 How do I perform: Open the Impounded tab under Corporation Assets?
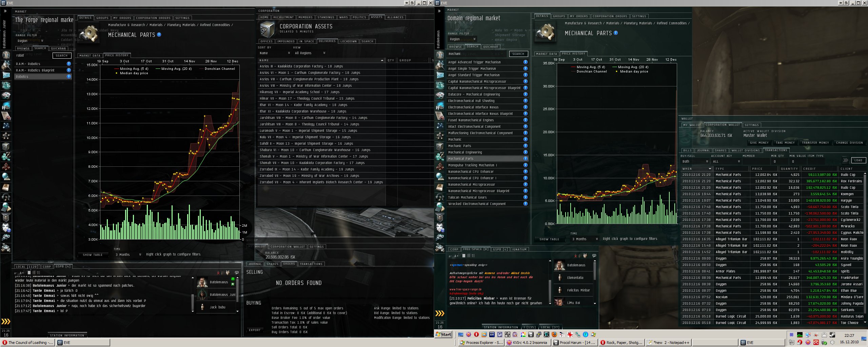point(286,41)
